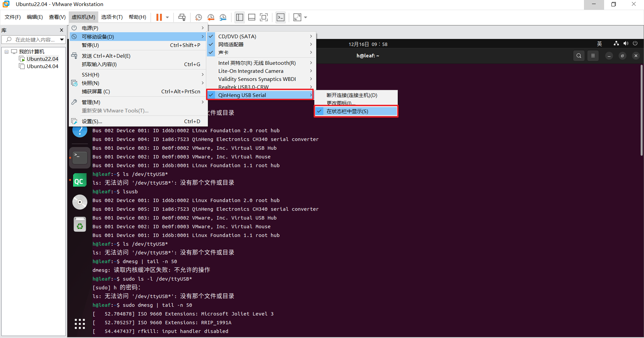The height and width of the screenshot is (338, 644).
Task: Enter full screen mode toolbar icon
Action: [264, 17]
